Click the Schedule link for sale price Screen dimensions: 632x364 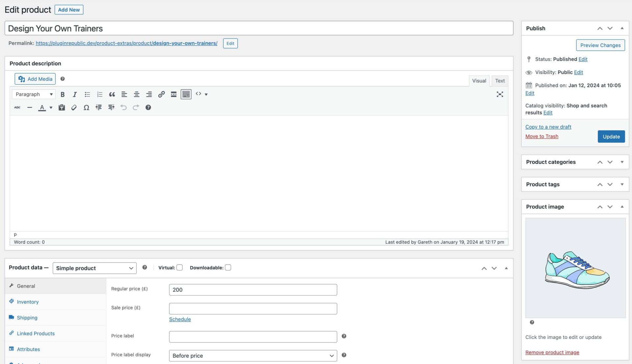[180, 319]
